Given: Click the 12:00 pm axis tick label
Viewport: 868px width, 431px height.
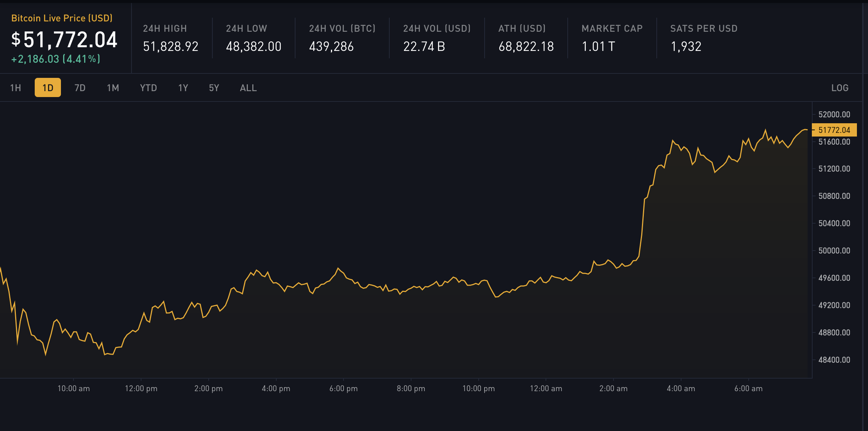Looking at the screenshot, I should (141, 389).
